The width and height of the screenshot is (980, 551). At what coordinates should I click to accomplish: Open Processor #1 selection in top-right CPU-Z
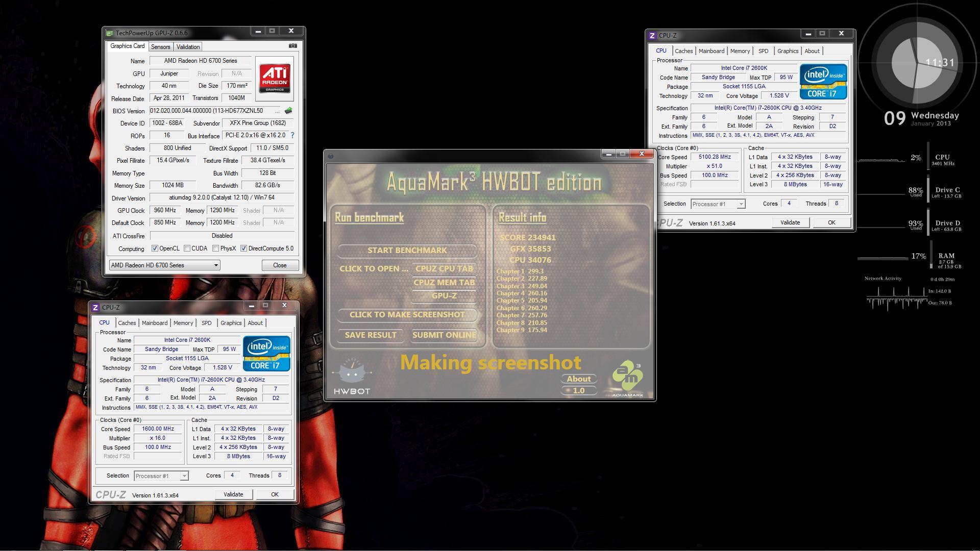point(718,204)
